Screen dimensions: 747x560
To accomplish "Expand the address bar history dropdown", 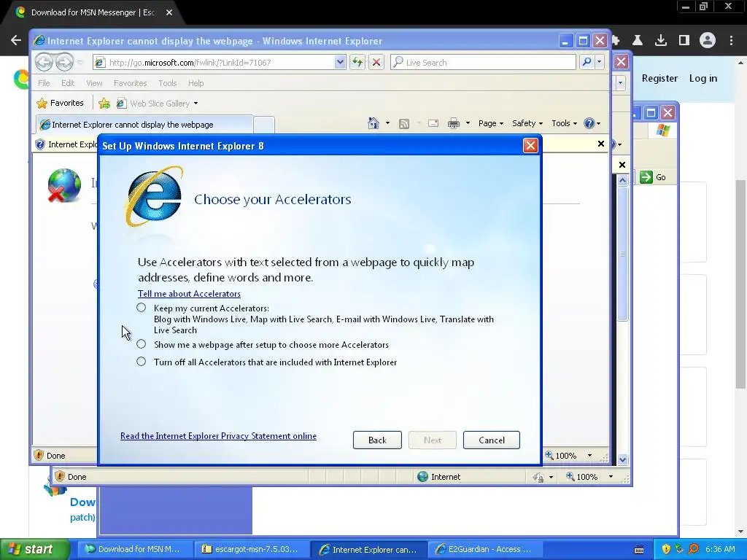I will (340, 62).
